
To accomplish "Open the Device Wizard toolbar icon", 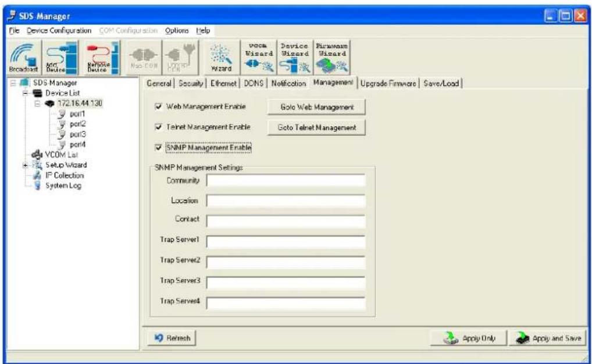I will [x=295, y=58].
